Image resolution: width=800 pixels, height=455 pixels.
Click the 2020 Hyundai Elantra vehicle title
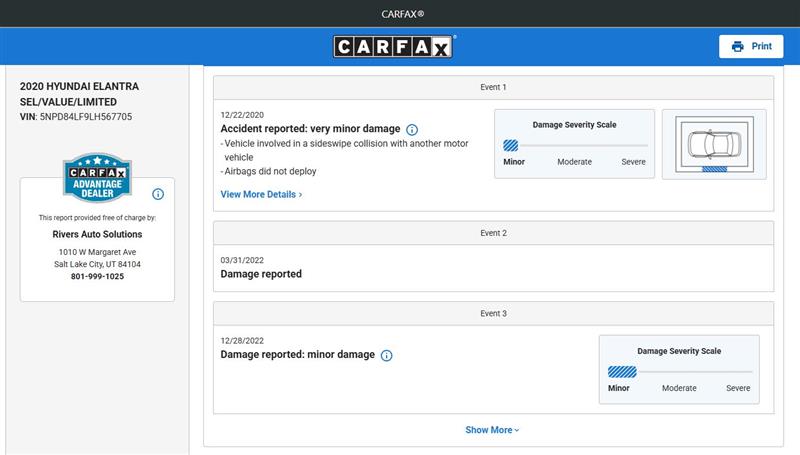click(x=79, y=94)
